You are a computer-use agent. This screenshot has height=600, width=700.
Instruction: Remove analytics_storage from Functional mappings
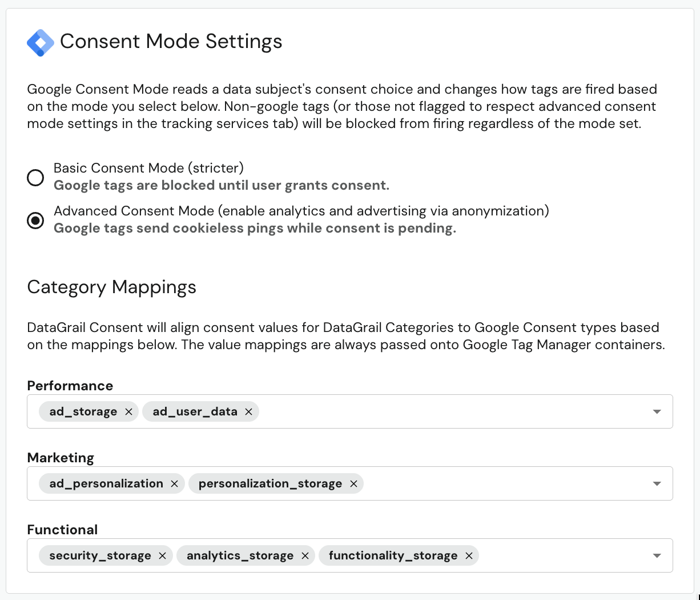click(x=305, y=555)
